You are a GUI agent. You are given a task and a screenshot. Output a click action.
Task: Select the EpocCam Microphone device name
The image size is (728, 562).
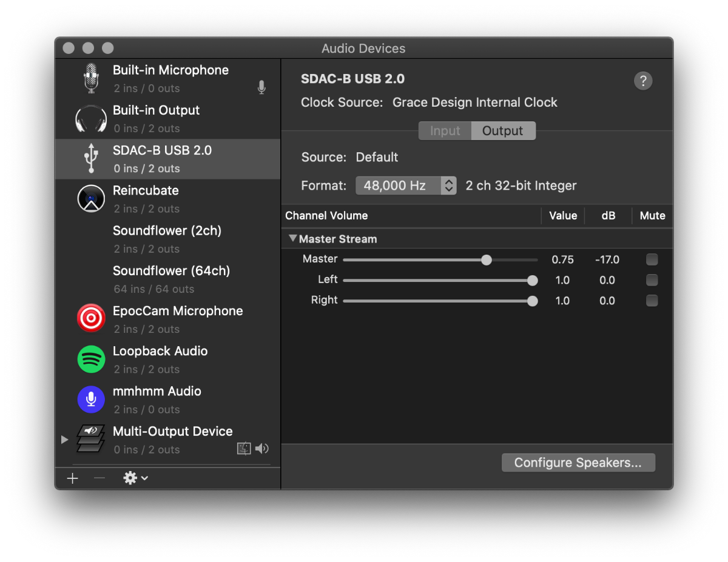point(178,311)
